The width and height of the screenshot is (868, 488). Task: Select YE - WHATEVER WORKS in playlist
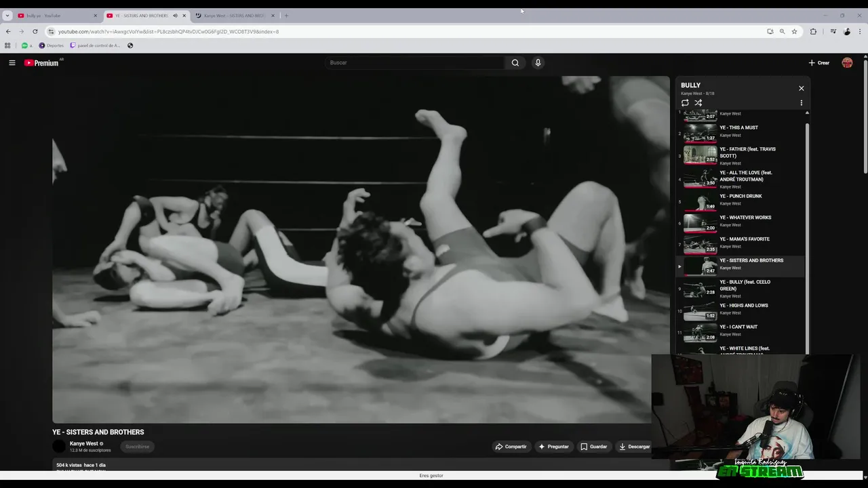coord(741,222)
